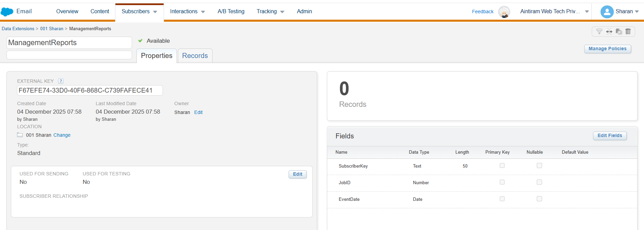Click the import/export arrows icon
Viewport: 644px width, 230px height.
click(x=609, y=32)
